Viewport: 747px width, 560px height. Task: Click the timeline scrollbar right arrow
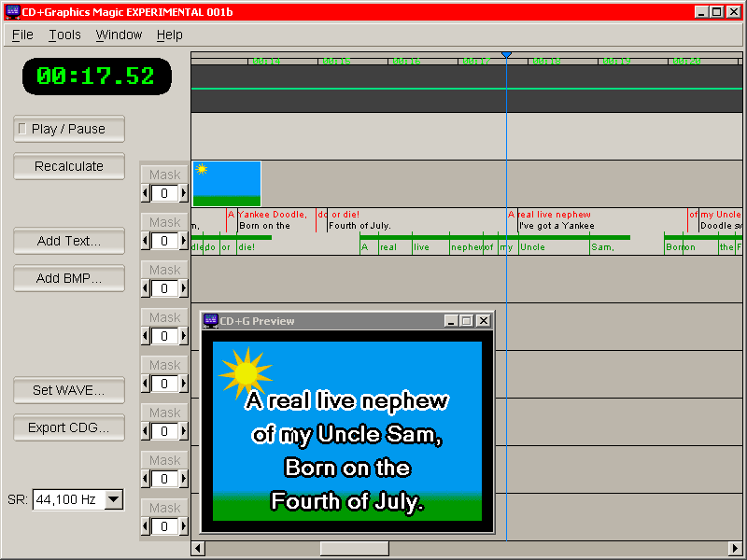click(x=736, y=549)
